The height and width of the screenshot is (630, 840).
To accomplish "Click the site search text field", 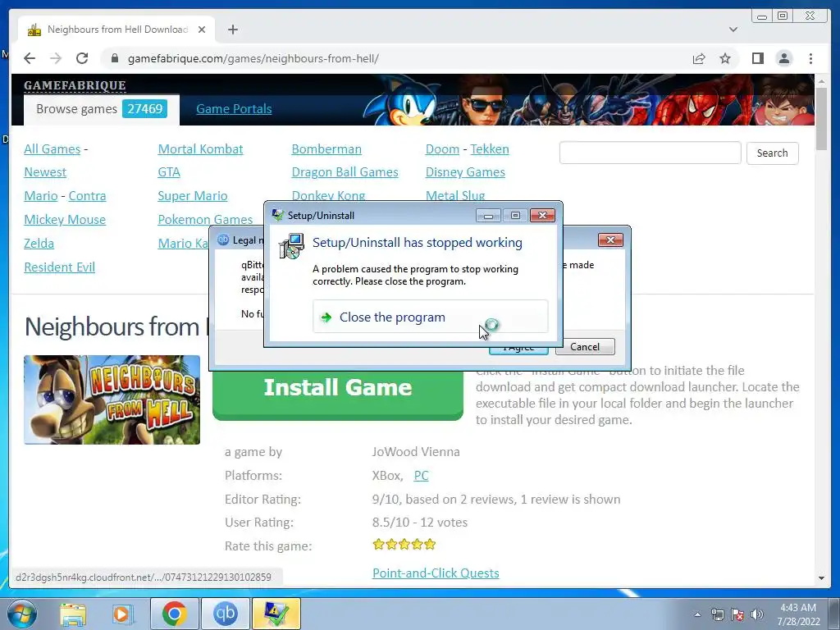I will point(650,153).
